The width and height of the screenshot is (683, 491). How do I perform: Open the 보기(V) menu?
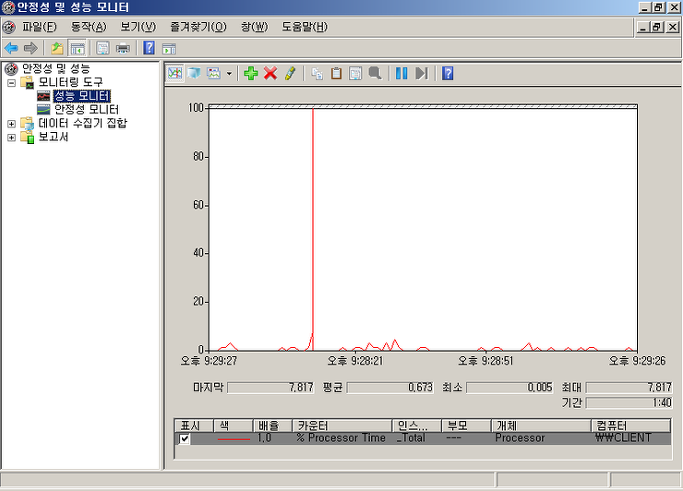pyautogui.click(x=138, y=27)
